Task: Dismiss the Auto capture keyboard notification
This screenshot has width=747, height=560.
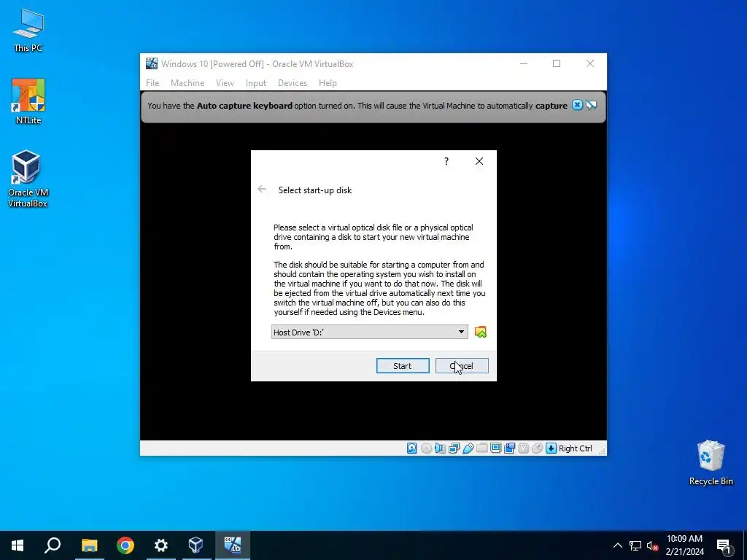Action: [x=577, y=105]
